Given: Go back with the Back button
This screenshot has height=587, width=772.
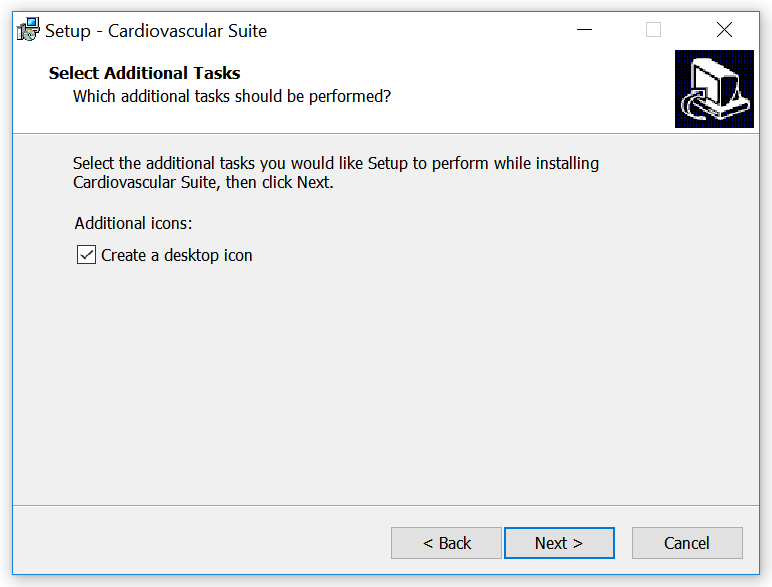Looking at the screenshot, I should pos(446,543).
